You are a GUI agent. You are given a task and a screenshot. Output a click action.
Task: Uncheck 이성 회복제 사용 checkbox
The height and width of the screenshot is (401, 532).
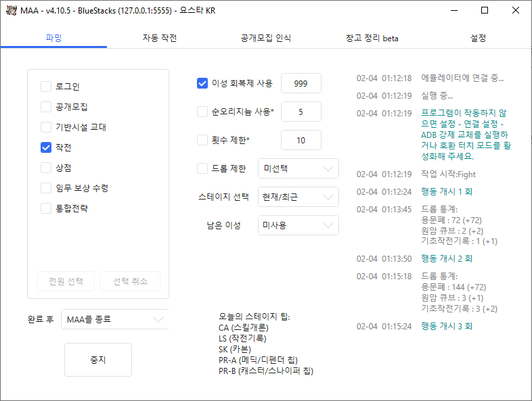pyautogui.click(x=202, y=83)
